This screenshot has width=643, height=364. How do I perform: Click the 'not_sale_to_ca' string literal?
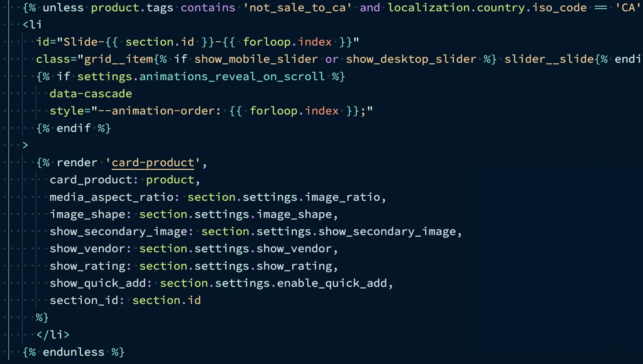[297, 7]
